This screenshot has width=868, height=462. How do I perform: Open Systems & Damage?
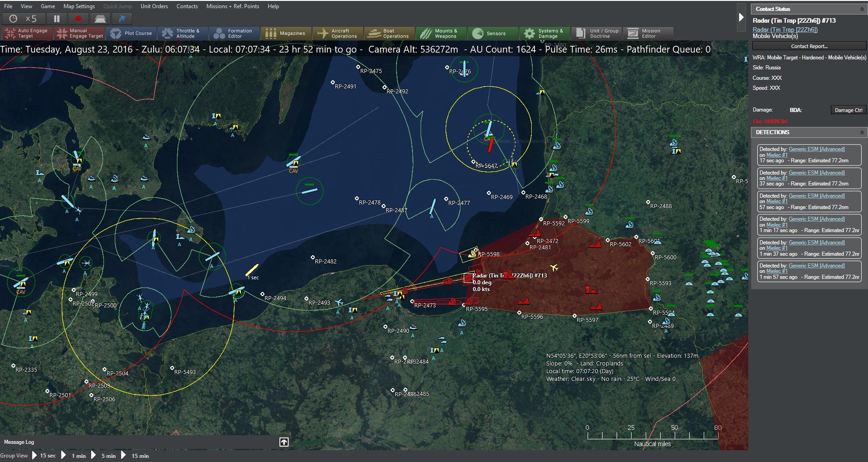pos(544,33)
